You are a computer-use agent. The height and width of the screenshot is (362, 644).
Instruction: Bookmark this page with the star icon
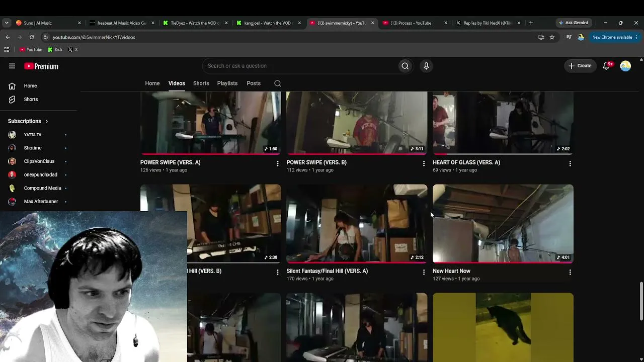tap(552, 37)
